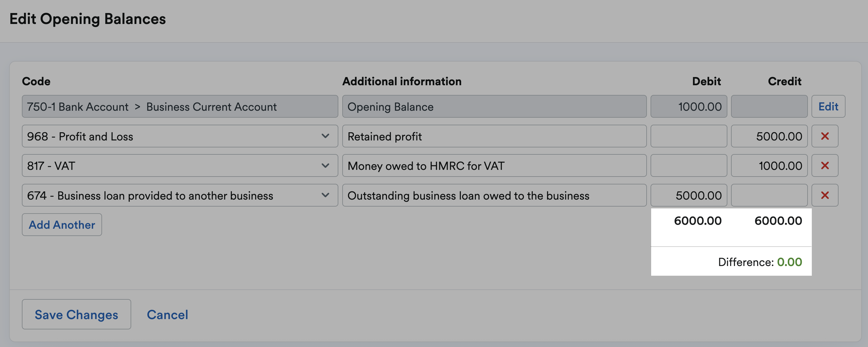
Task: Click the Credit column header
Action: [784, 81]
